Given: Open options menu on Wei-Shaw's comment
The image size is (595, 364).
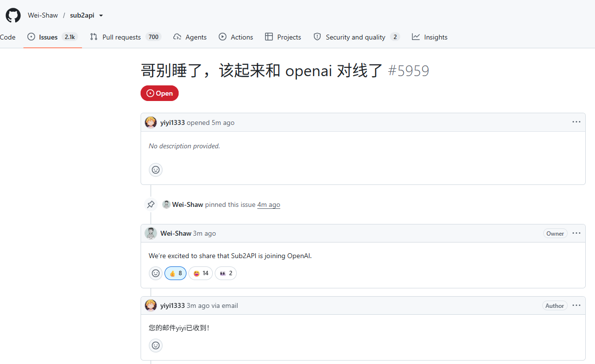Looking at the screenshot, I should tap(576, 233).
